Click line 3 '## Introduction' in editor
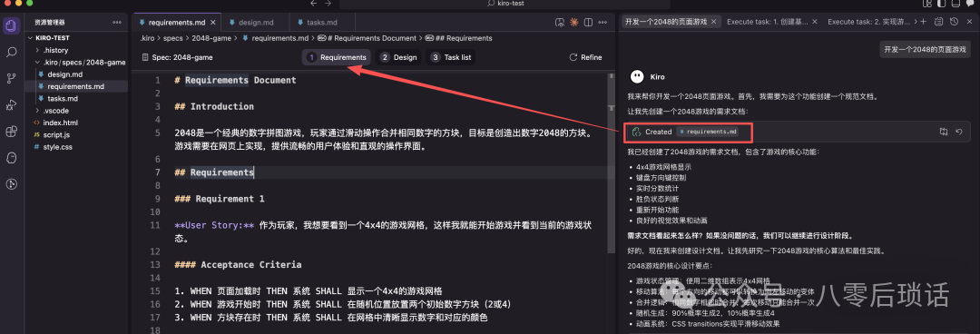This screenshot has width=980, height=334. pyautogui.click(x=214, y=106)
